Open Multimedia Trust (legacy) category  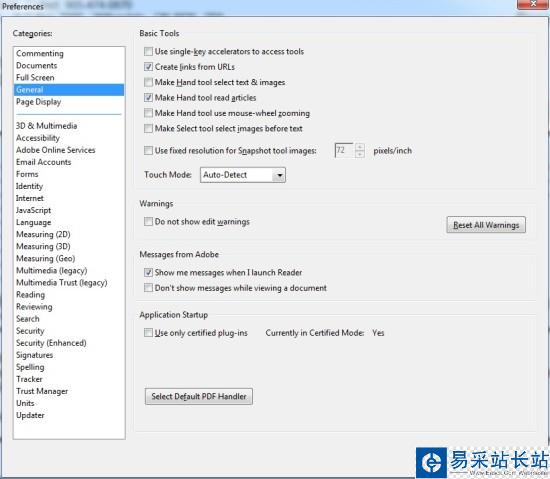[x=69, y=283]
